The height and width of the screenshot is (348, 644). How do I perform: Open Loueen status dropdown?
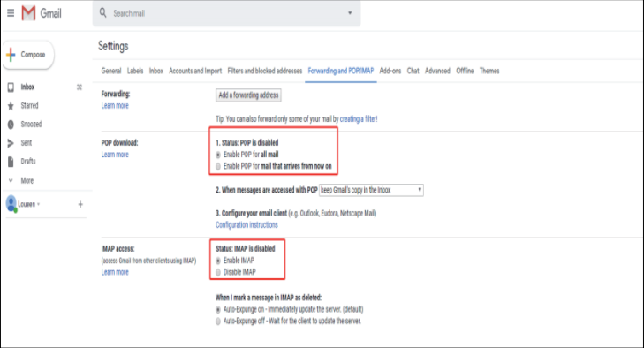point(39,204)
